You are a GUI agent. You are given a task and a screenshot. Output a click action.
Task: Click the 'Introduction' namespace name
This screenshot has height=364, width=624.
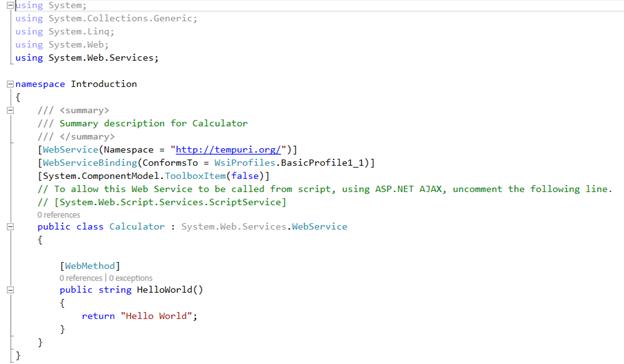pyautogui.click(x=104, y=84)
